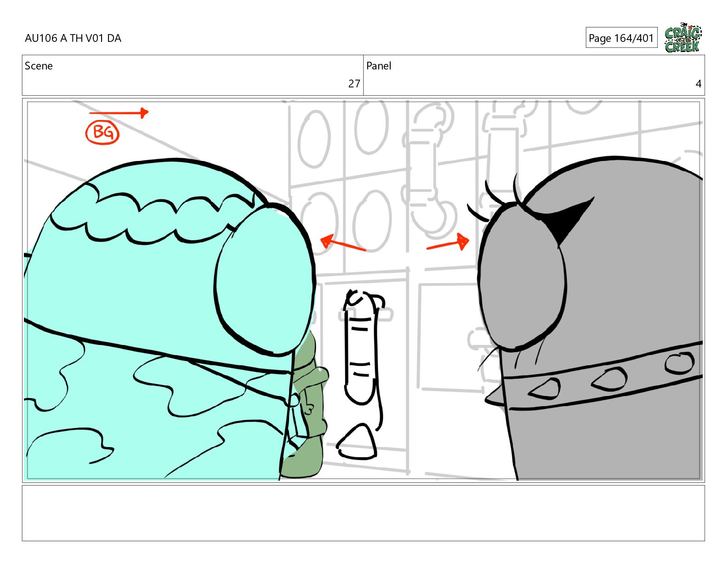The image size is (728, 563).
Task: Click the 'Panel' label
Action: point(379,66)
